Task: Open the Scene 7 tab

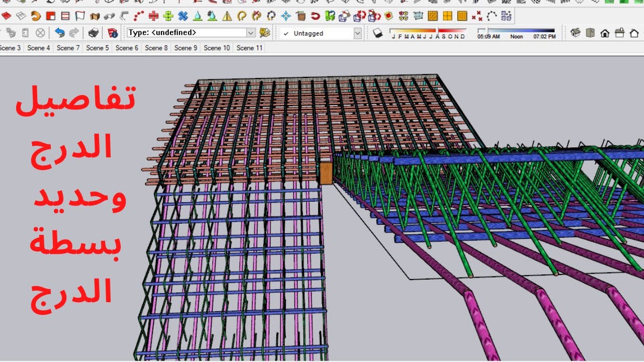Action: [68, 48]
